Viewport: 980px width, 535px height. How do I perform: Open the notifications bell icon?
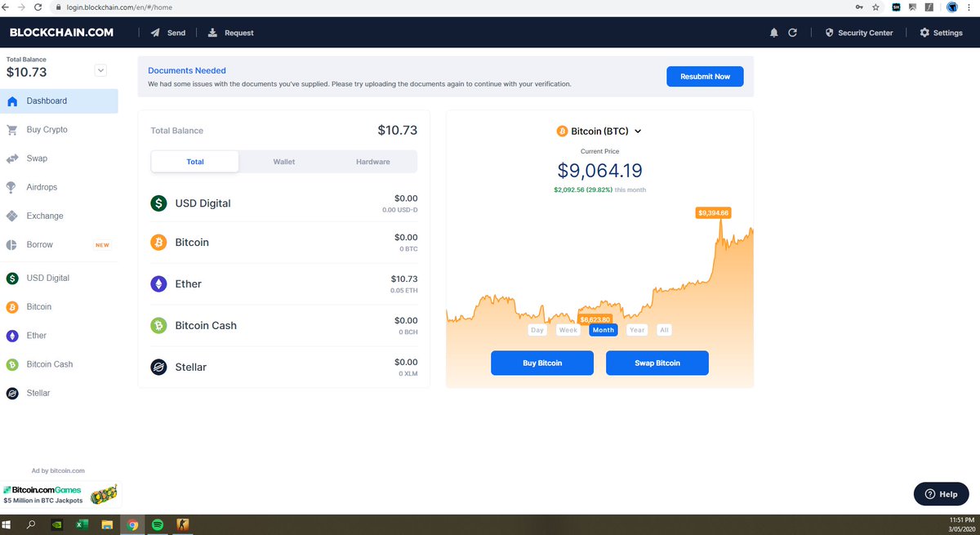(774, 33)
